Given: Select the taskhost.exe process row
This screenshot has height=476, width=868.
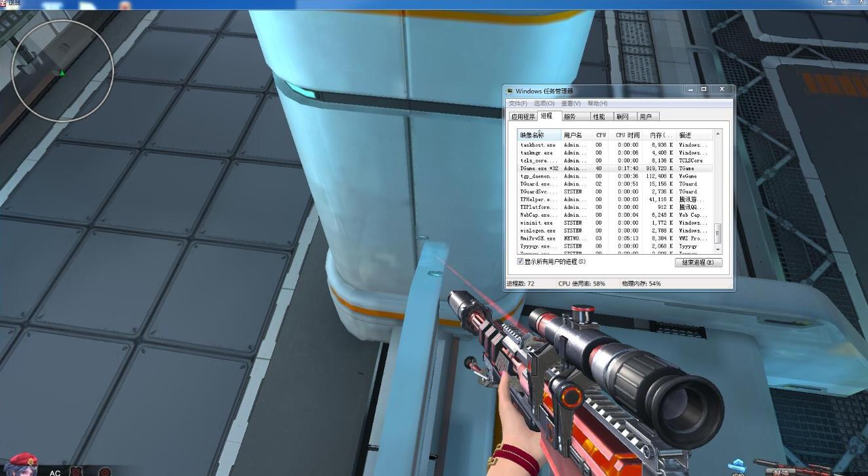Looking at the screenshot, I should point(616,145).
